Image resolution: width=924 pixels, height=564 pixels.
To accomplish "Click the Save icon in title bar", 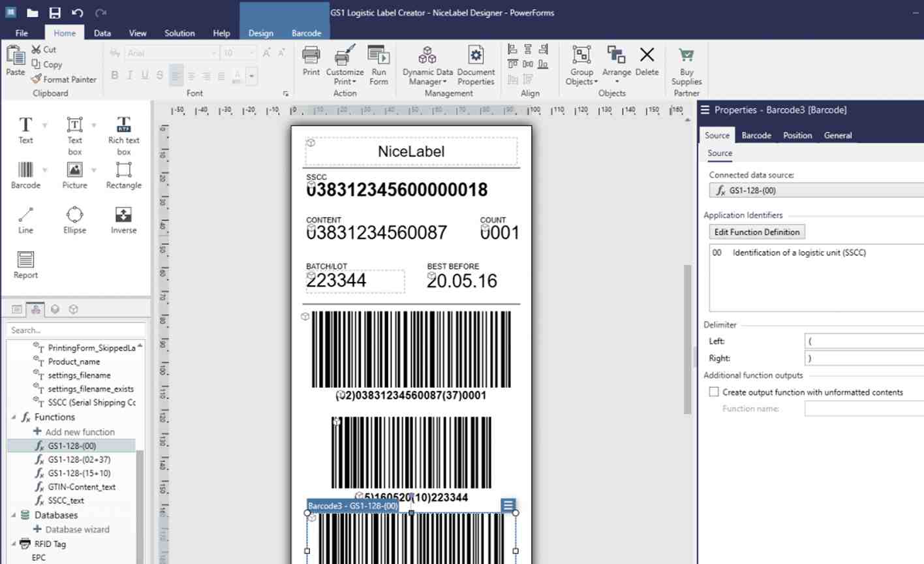I will pos(55,12).
